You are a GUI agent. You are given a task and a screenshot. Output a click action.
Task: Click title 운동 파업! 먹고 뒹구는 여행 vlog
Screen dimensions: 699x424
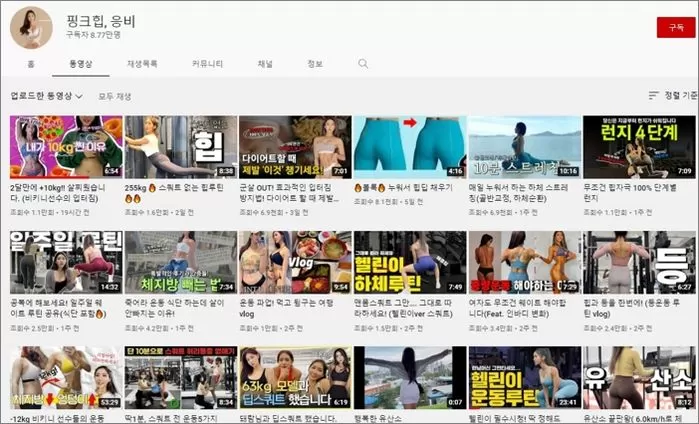click(286, 308)
